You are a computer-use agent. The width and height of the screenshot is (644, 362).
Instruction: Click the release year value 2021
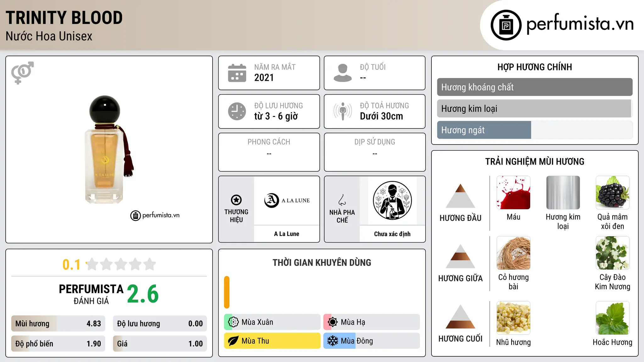(x=264, y=78)
